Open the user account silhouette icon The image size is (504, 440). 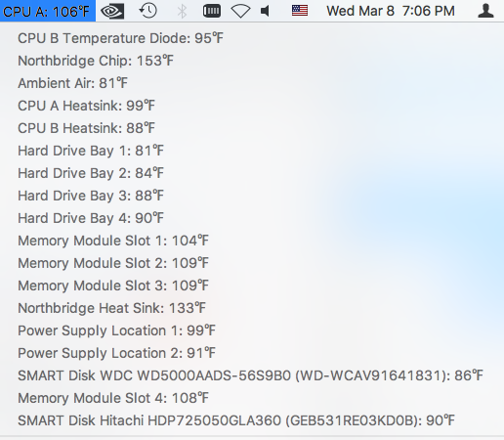pos(485,11)
